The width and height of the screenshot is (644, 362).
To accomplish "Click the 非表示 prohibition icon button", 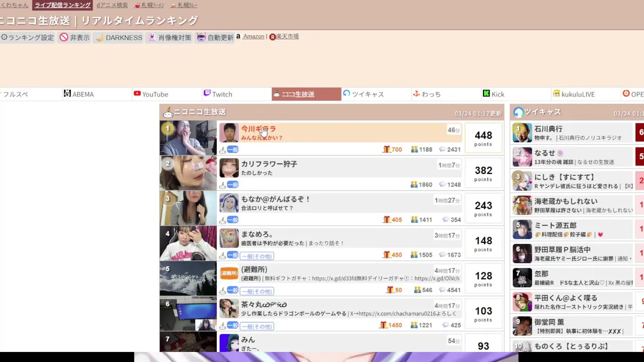I will 74,37.
